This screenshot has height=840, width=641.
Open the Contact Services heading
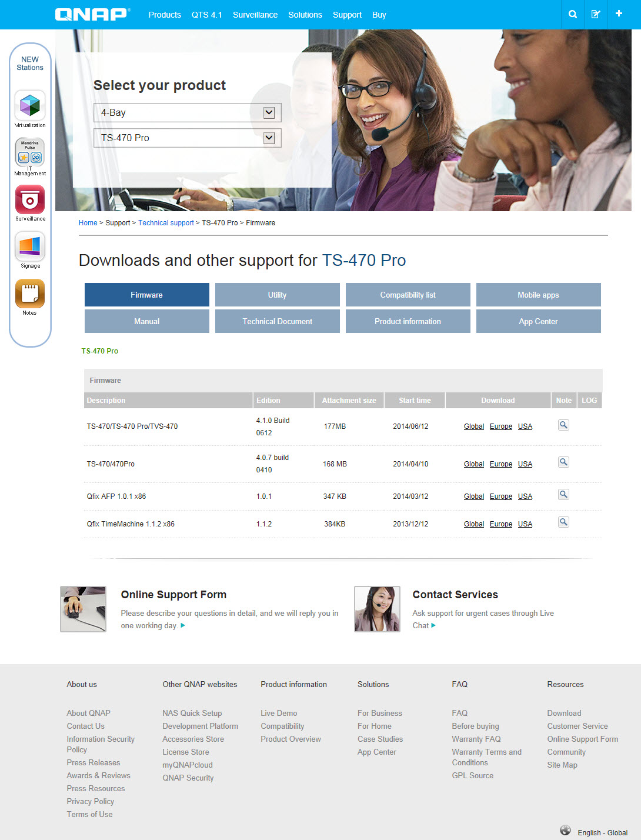coord(455,595)
